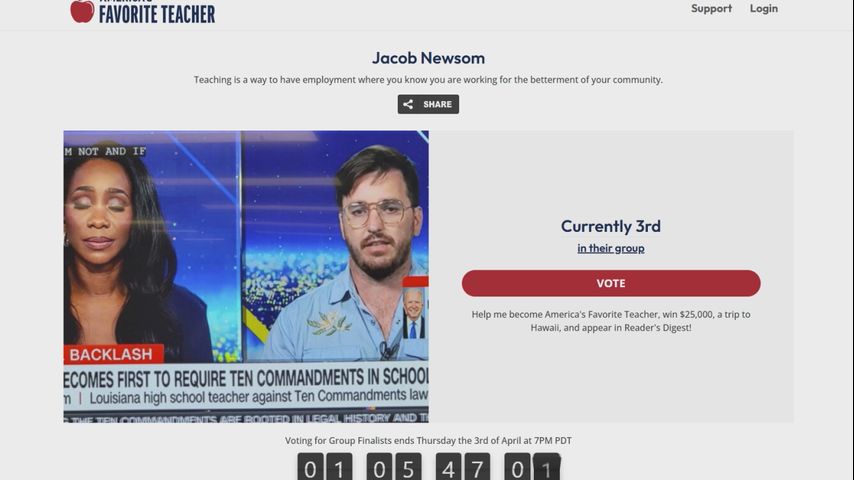Click the countdown minutes digit tiles

pyautogui.click(x=463, y=467)
